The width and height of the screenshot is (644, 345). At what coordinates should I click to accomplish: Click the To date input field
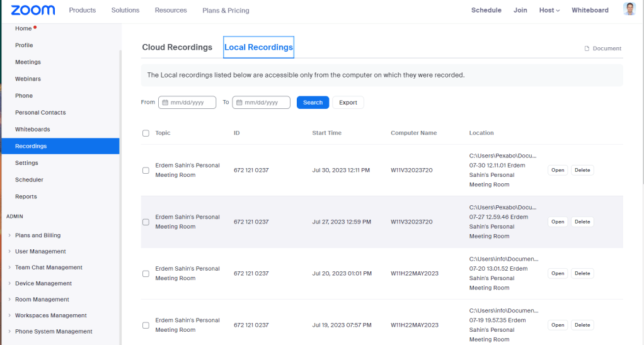(x=262, y=103)
